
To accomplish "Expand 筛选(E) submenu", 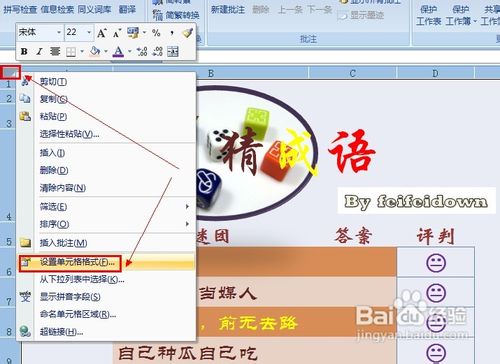I will pyautogui.click(x=106, y=207).
